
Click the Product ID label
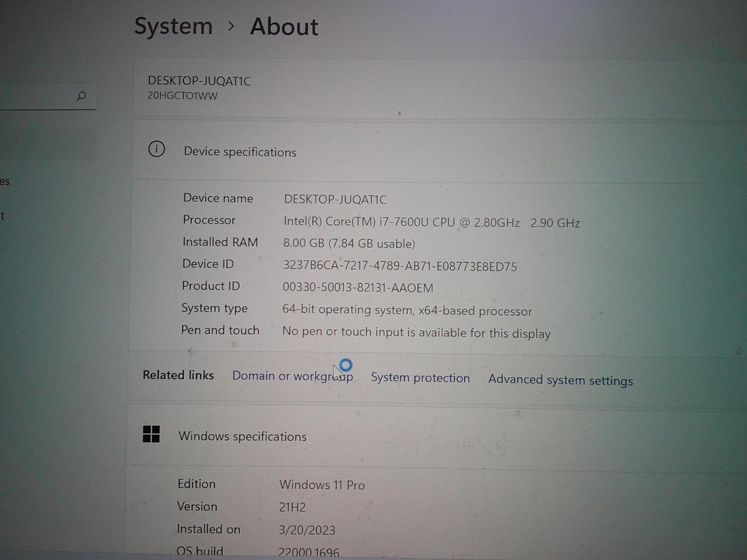pos(211,286)
